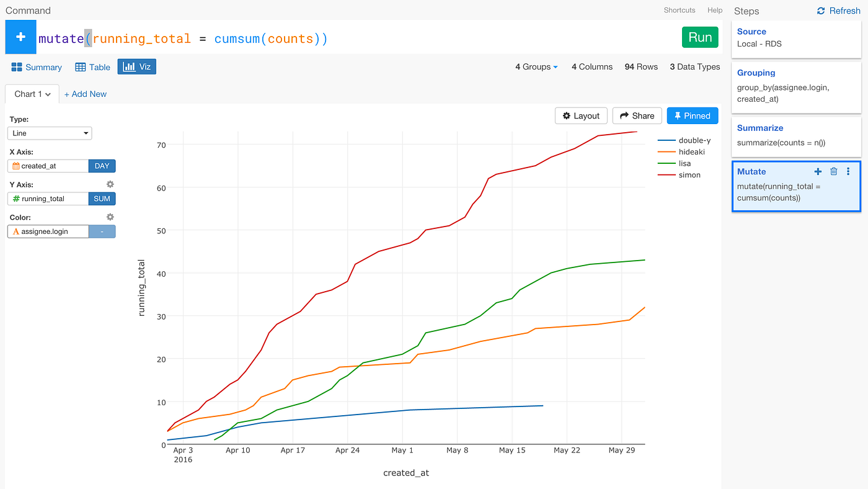Open the chart Type dropdown showing Line
Viewport: 868px width, 489px height.
(x=49, y=133)
